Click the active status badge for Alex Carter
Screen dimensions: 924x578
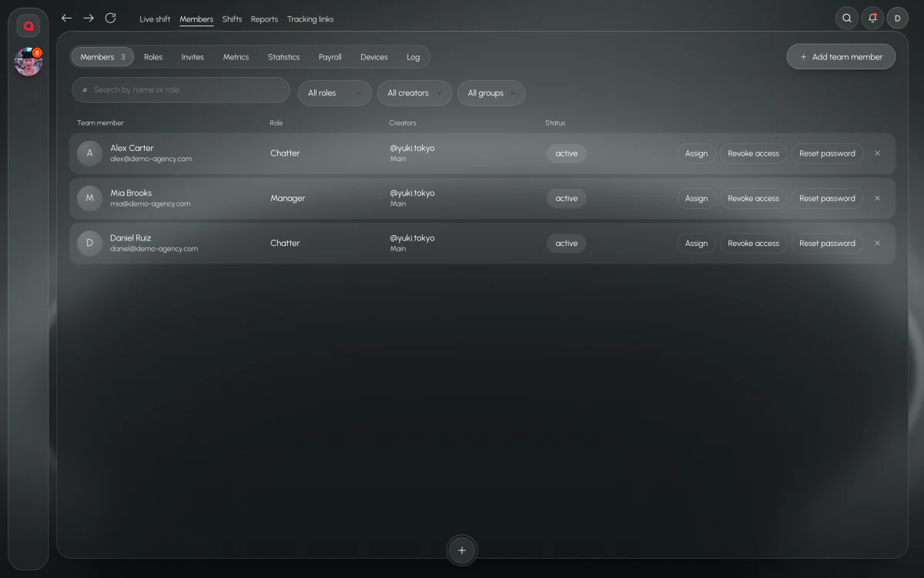(567, 153)
